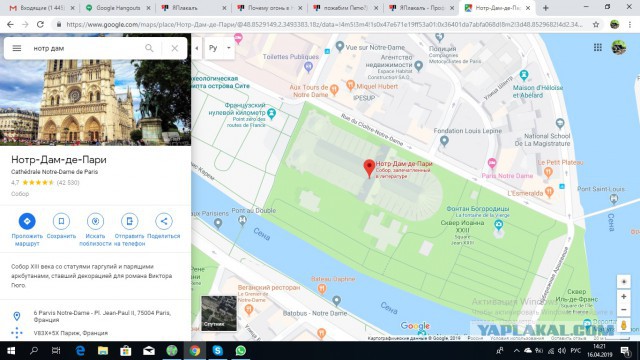640x360 pixels.
Task: Click Проложить маршрут label
Action: point(27,240)
